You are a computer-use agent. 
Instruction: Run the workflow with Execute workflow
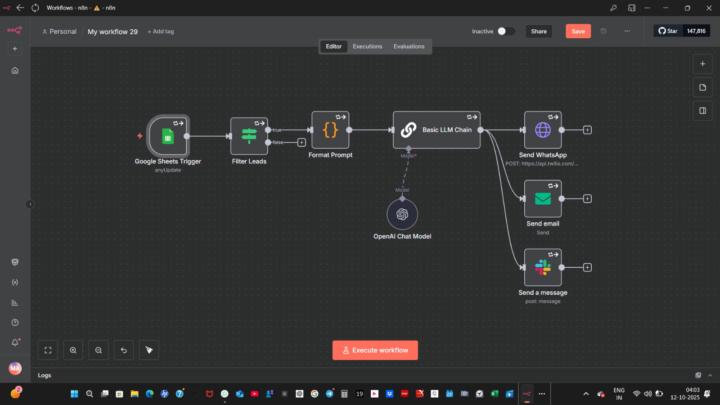coord(375,350)
